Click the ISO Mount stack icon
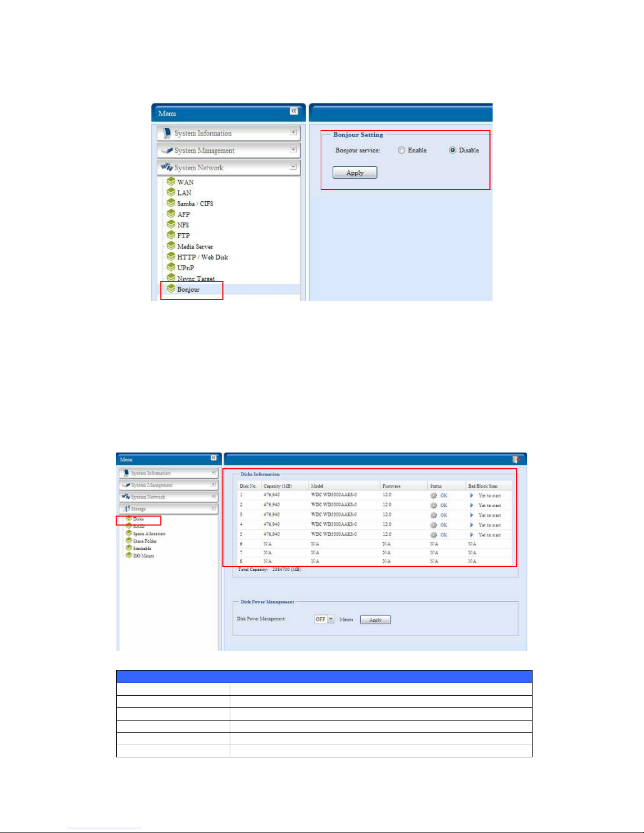Image resolution: width=644 pixels, height=833 pixels. [129, 555]
